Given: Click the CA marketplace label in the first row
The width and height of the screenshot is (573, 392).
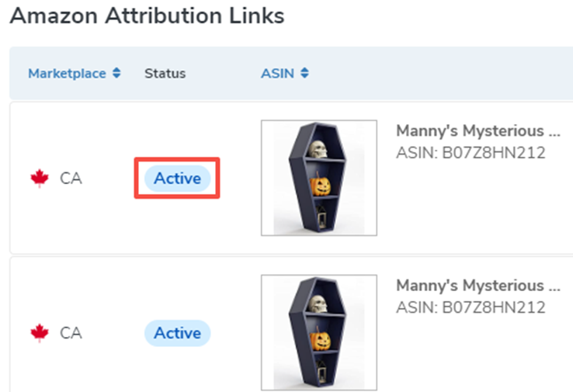Looking at the screenshot, I should point(71,179).
